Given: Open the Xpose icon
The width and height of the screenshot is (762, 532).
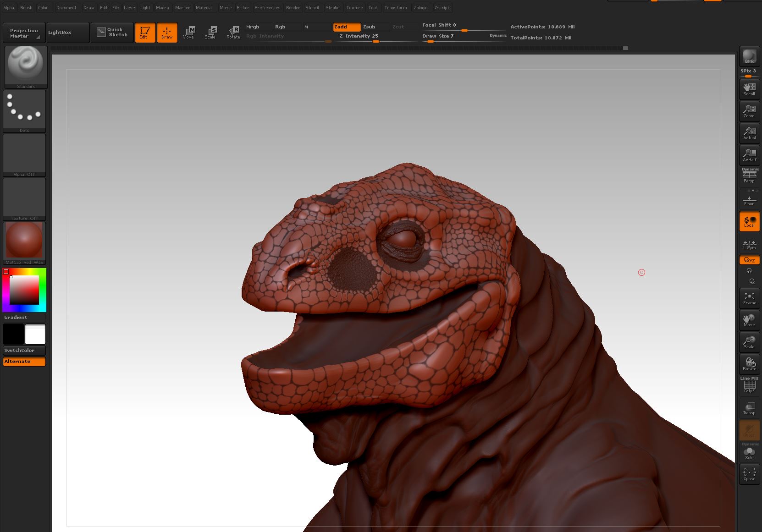Looking at the screenshot, I should (x=749, y=474).
